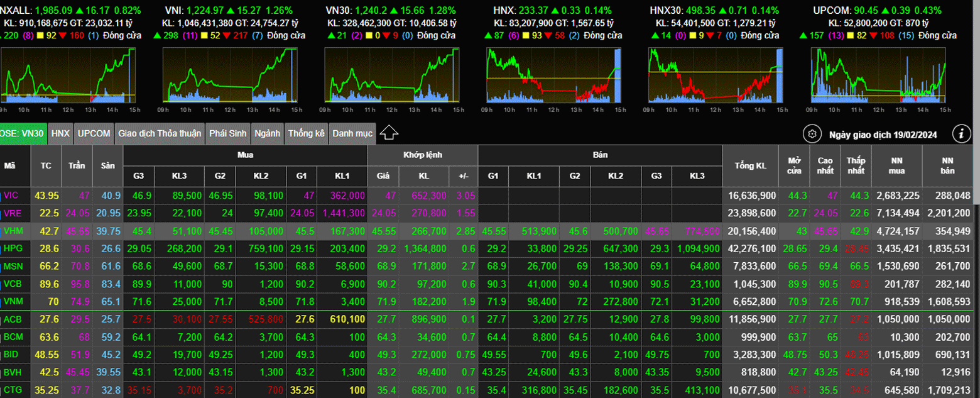Click the up arrow to collapse index charts
980x398 pixels.
click(x=389, y=133)
